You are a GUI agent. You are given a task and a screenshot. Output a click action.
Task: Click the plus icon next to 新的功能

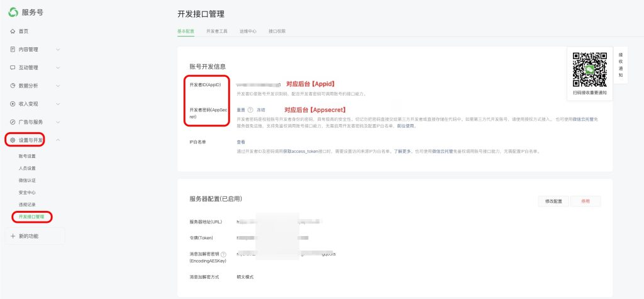(13, 236)
